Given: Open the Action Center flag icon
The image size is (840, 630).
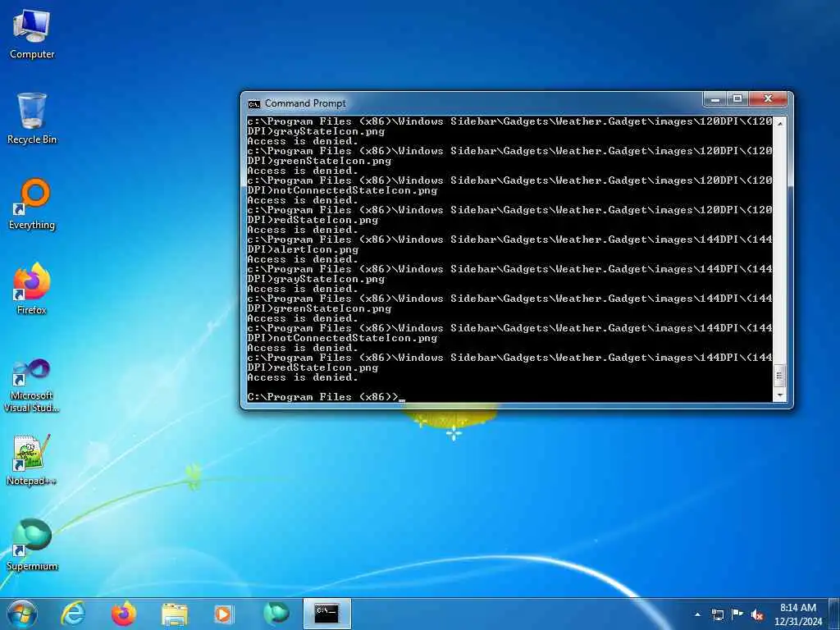Looking at the screenshot, I should pyautogui.click(x=737, y=614).
